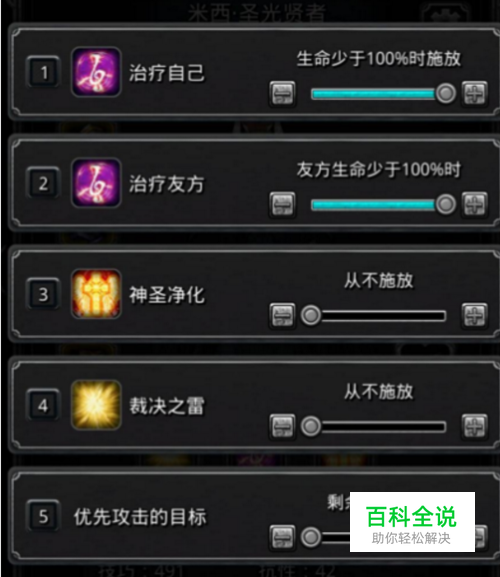Raise 神圣净化 setting with plus button

coord(475,315)
